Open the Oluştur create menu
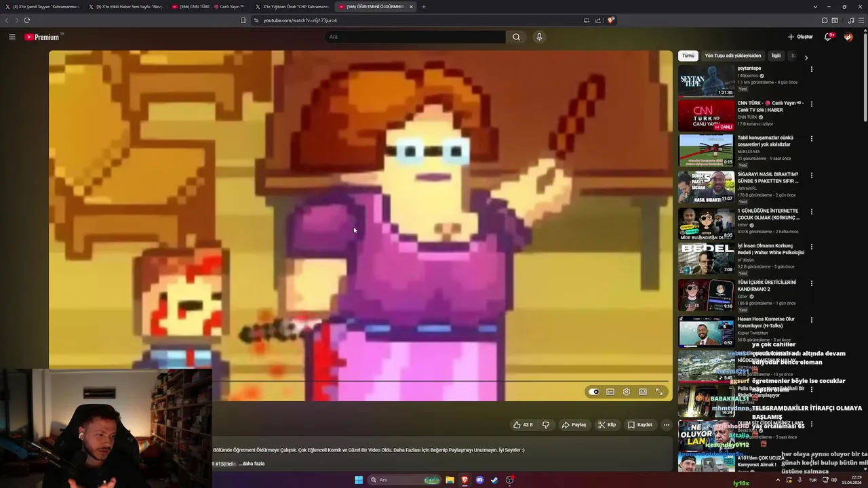 (800, 37)
